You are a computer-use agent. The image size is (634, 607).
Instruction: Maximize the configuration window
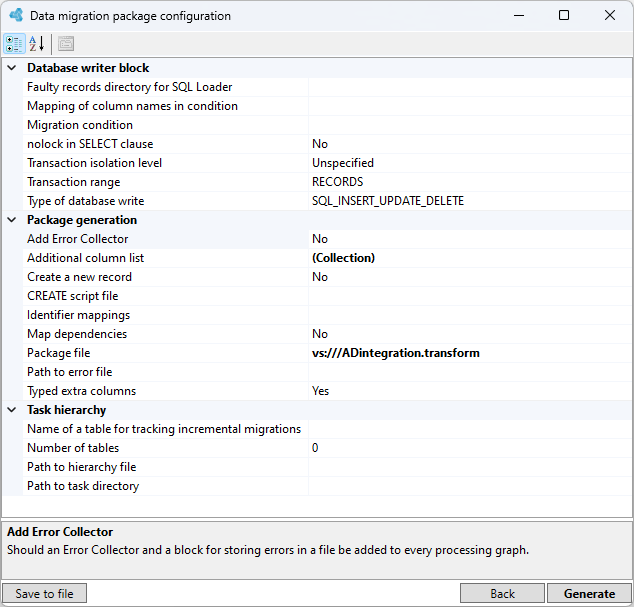(564, 15)
